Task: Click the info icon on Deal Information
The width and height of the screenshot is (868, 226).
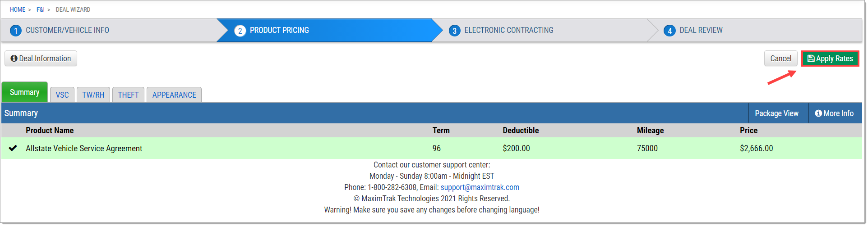Action: point(14,59)
